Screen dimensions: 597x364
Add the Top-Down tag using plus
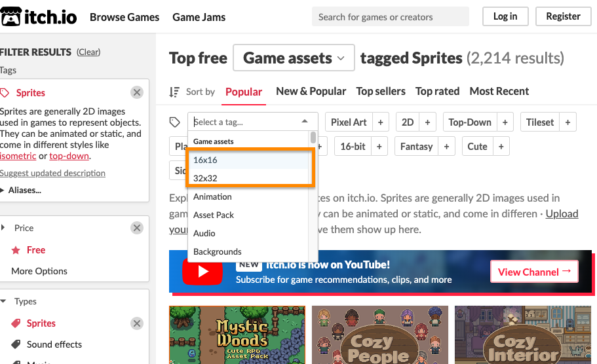pyautogui.click(x=505, y=122)
